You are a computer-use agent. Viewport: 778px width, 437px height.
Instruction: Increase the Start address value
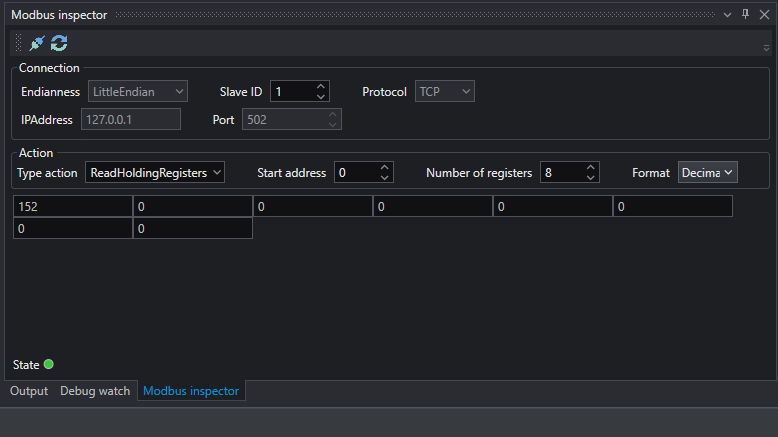coord(385,168)
